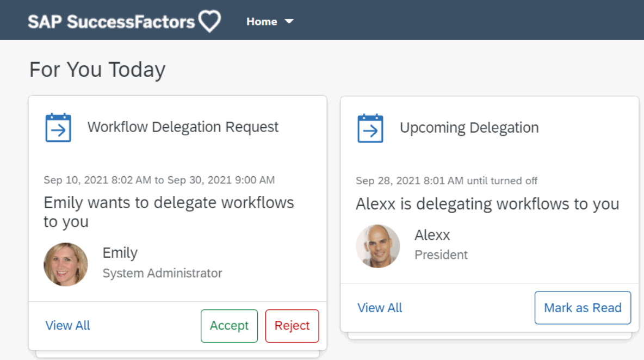644x360 pixels.
Task: Open View All on the Upcoming Delegation card
Action: coord(380,307)
